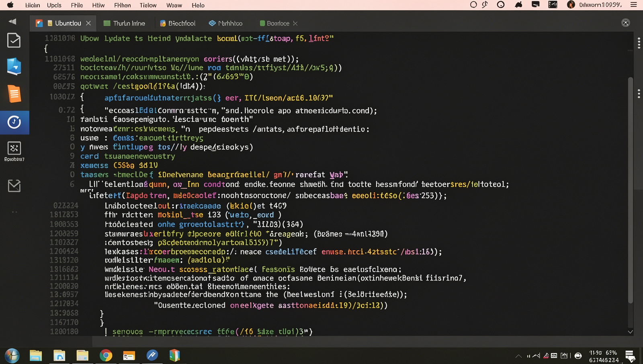
Task: Click the round close button top right of editor
Action: 626,23
